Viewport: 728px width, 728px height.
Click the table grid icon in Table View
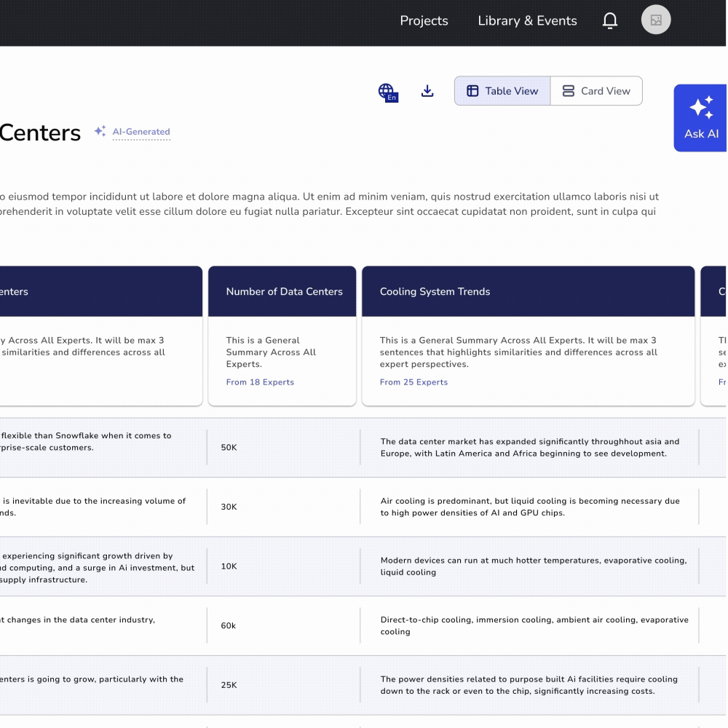(472, 91)
